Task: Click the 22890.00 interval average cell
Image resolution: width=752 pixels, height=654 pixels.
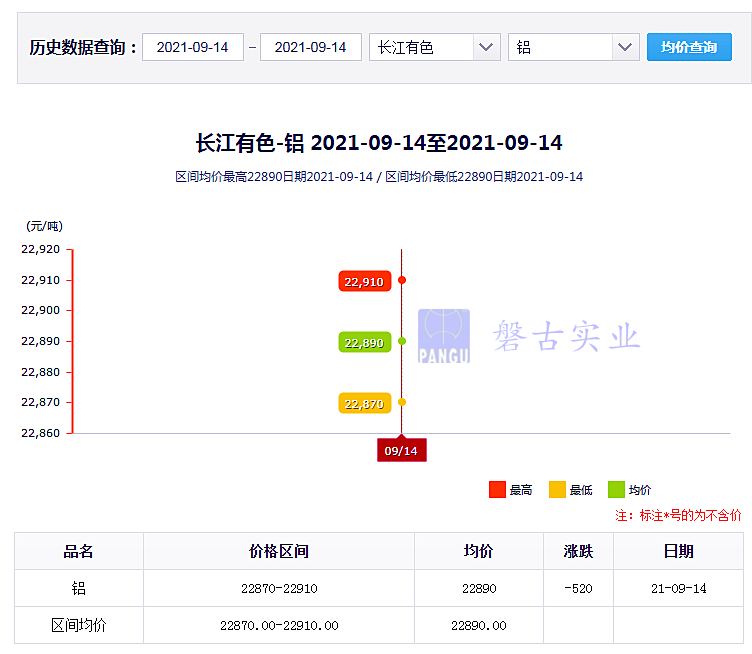Action: pyautogui.click(x=479, y=625)
